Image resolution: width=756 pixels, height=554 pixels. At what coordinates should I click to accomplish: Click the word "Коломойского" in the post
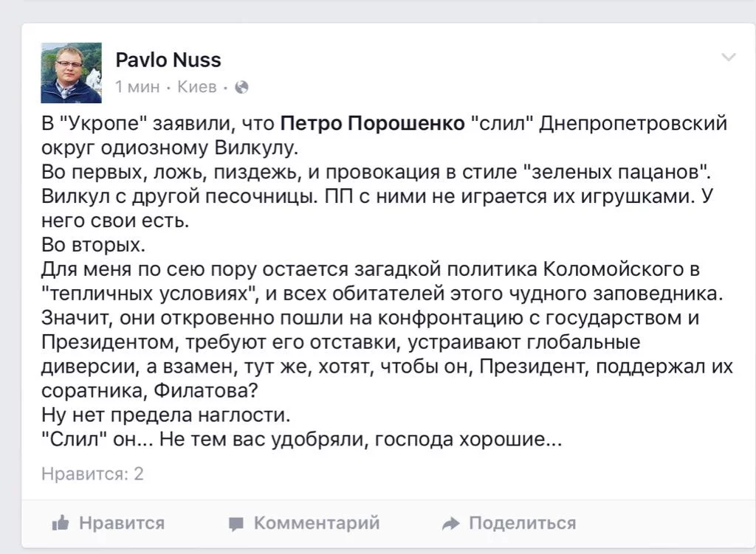[614, 269]
